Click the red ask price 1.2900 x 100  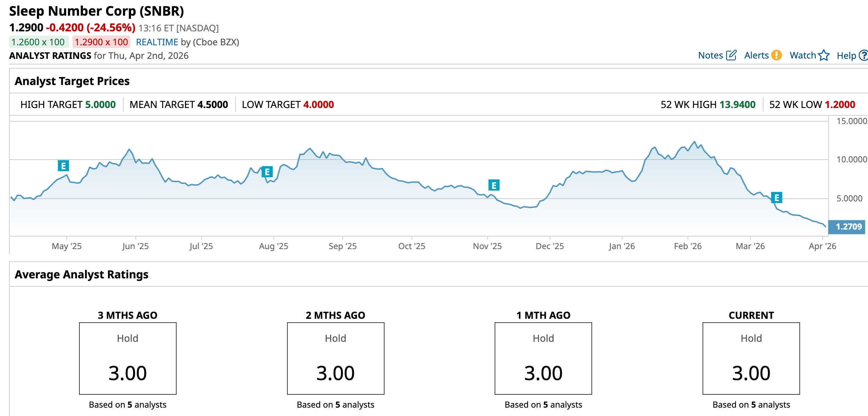(101, 42)
